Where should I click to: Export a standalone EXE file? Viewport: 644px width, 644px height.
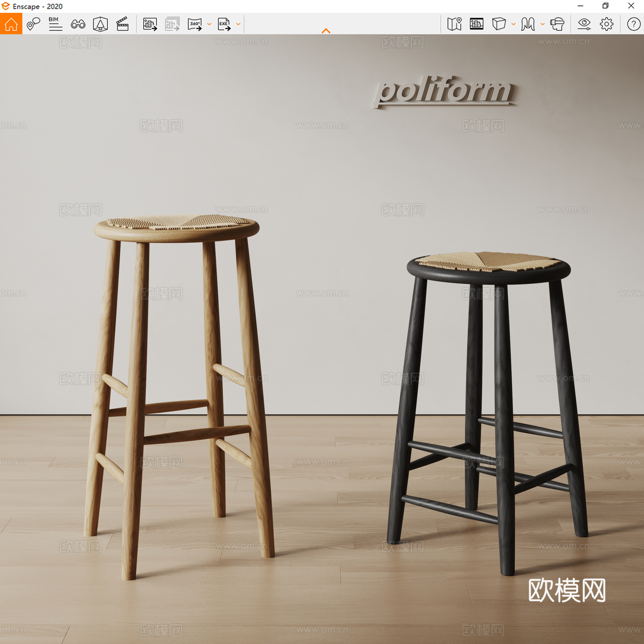click(x=224, y=24)
